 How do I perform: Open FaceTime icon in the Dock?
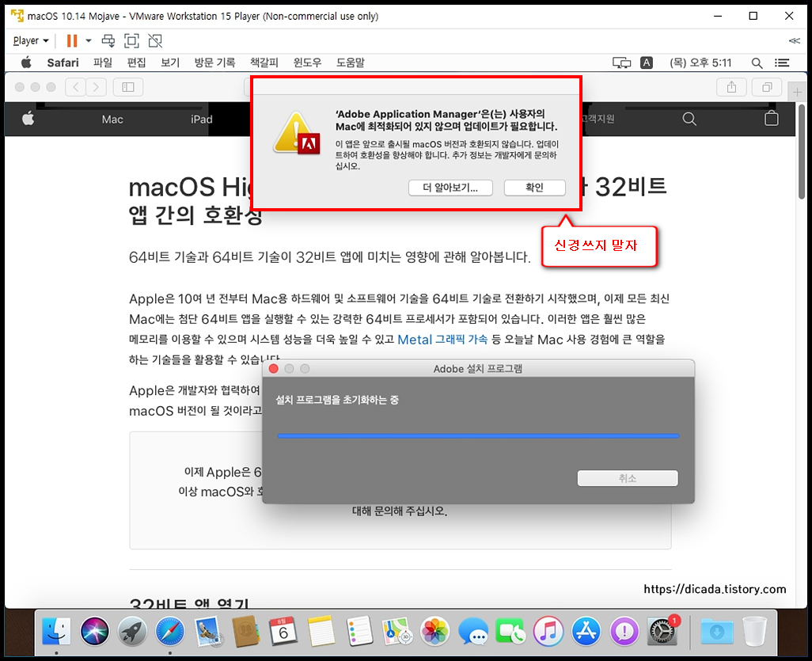(510, 631)
